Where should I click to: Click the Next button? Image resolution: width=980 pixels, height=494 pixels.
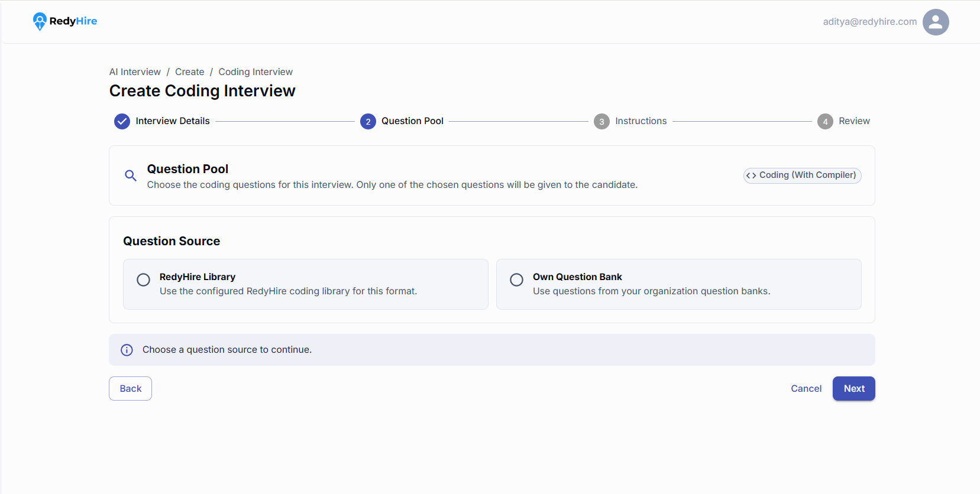854,388
